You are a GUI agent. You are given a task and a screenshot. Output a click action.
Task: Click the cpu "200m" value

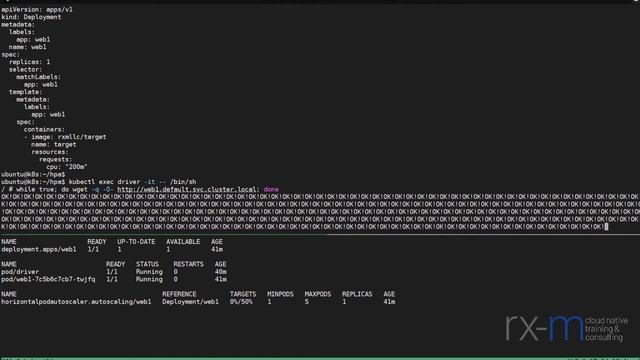coord(76,167)
